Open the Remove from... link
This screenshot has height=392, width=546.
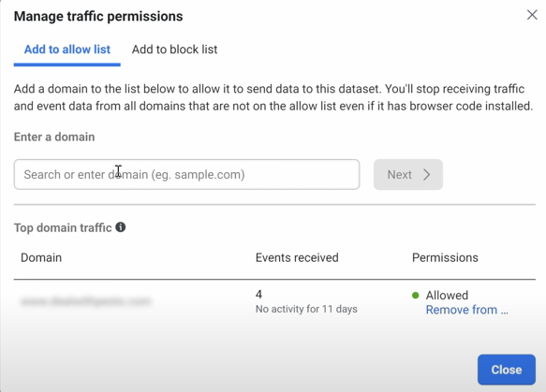[467, 310]
